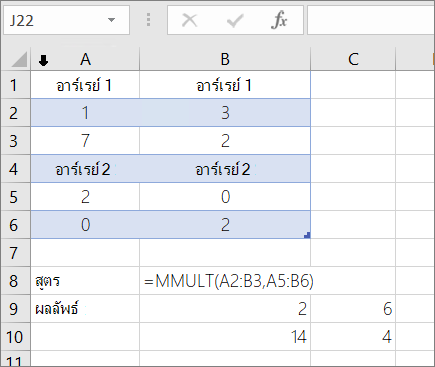Screen dimensions: 435x367
Task: Click cell B2 with value 3
Action: pos(225,113)
